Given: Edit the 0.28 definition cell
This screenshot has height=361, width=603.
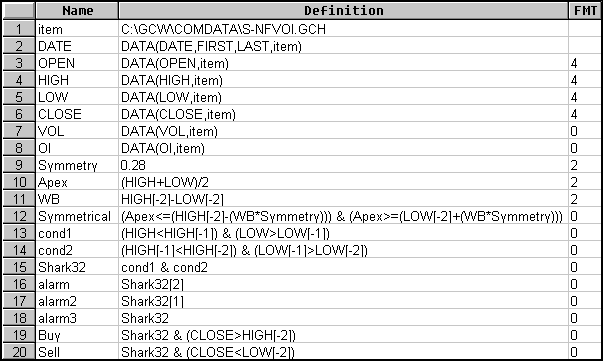Looking at the screenshot, I should point(343,165).
